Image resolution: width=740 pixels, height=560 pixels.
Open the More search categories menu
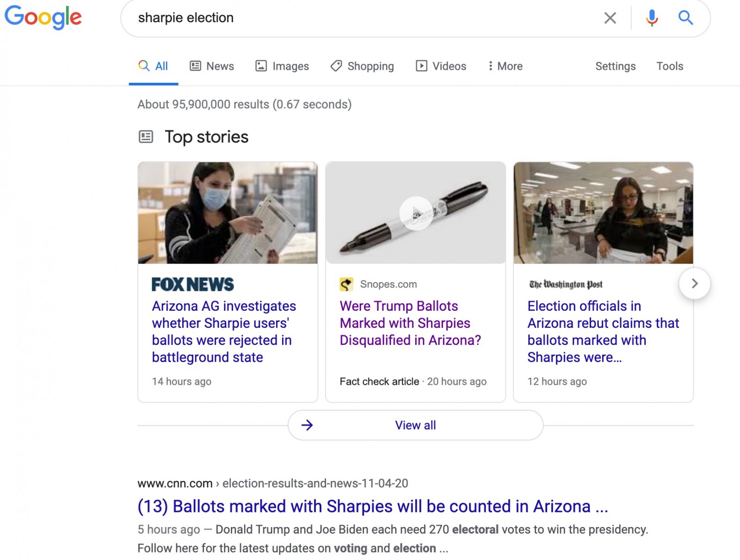(x=505, y=66)
